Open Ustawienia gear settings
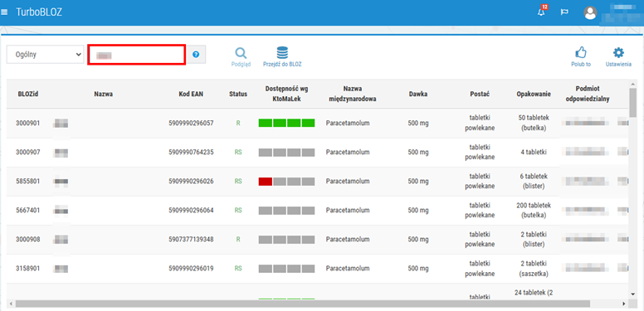This screenshot has width=644, height=311. [x=618, y=52]
